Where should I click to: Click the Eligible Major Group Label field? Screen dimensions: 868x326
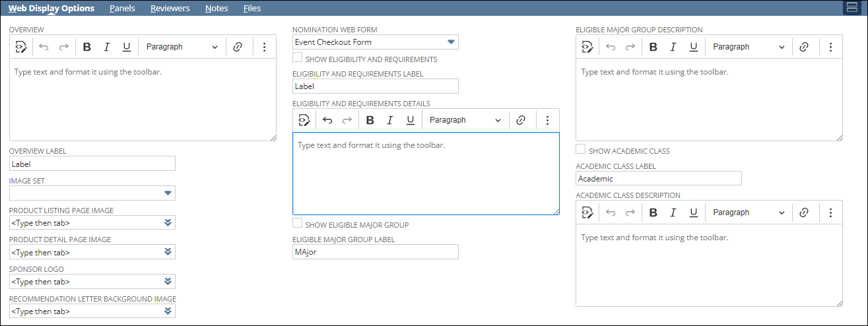[x=375, y=252]
